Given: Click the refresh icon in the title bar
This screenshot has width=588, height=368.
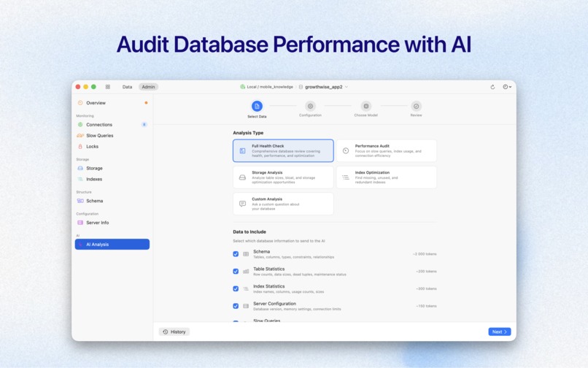Looking at the screenshot, I should 492,87.
